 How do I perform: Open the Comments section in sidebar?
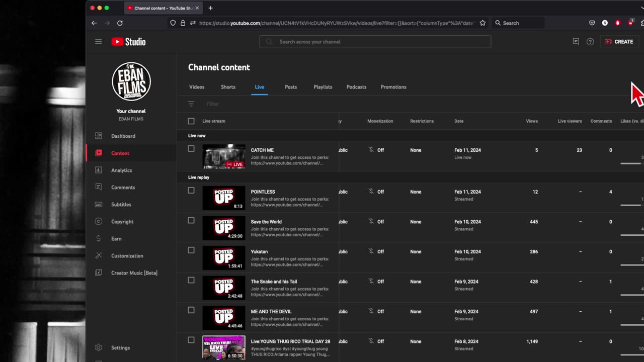[123, 188]
